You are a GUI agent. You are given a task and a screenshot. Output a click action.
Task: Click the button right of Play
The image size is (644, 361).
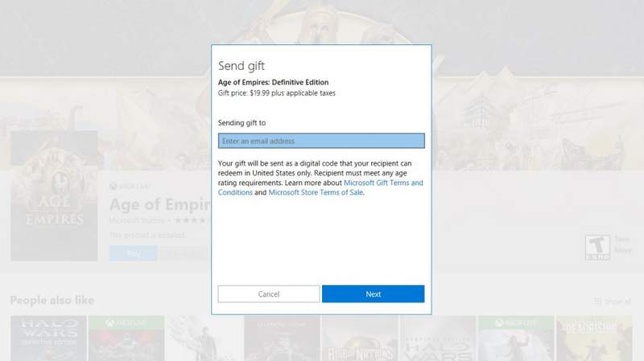coord(185,253)
